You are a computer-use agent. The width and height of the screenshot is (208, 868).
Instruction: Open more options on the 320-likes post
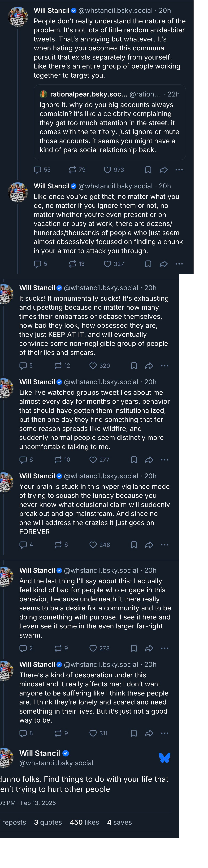(165, 366)
